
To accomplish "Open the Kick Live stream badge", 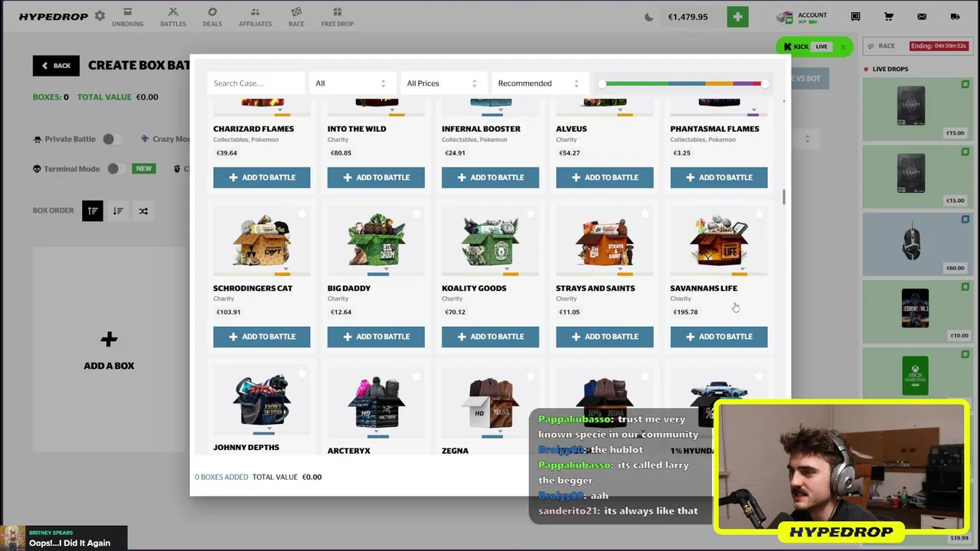I will (x=815, y=47).
